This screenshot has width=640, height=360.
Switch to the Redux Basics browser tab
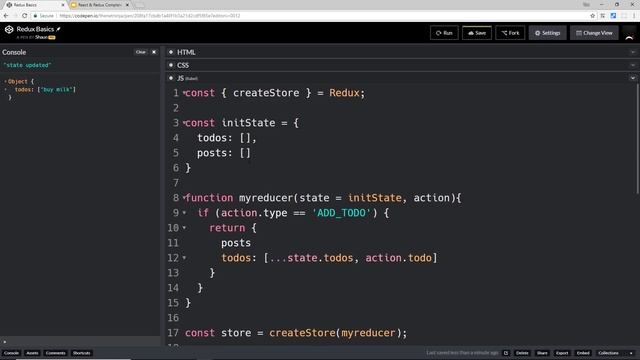pos(33,5)
